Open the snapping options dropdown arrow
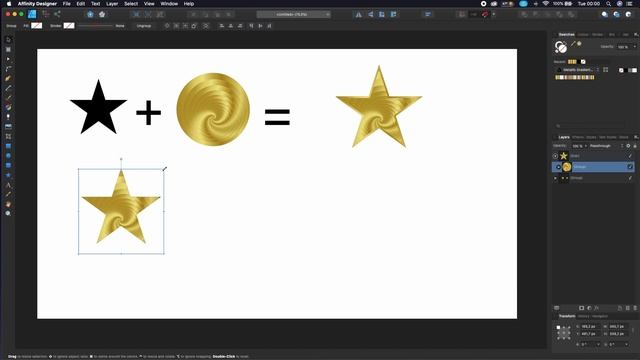Viewport: 640px width, 360px height. coord(494,15)
